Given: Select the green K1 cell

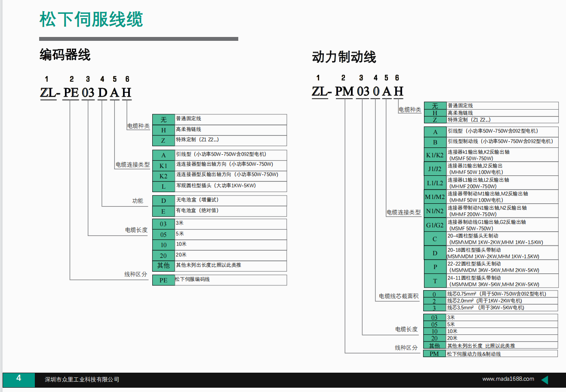Looking at the screenshot, I should pos(163,166).
